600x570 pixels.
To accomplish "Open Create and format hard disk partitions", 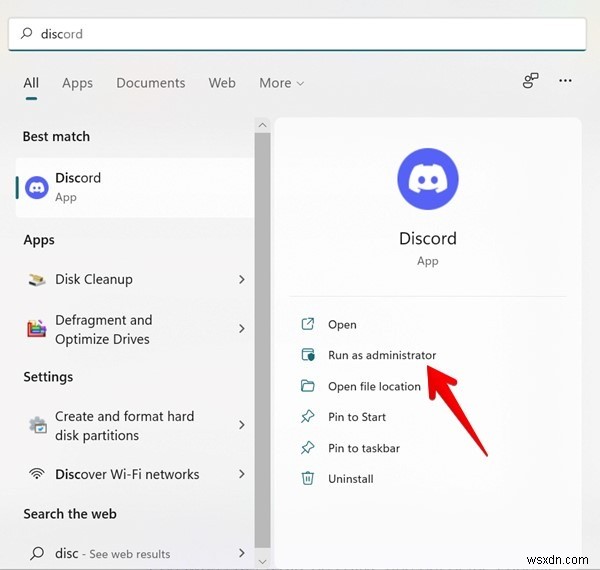I will point(135,425).
